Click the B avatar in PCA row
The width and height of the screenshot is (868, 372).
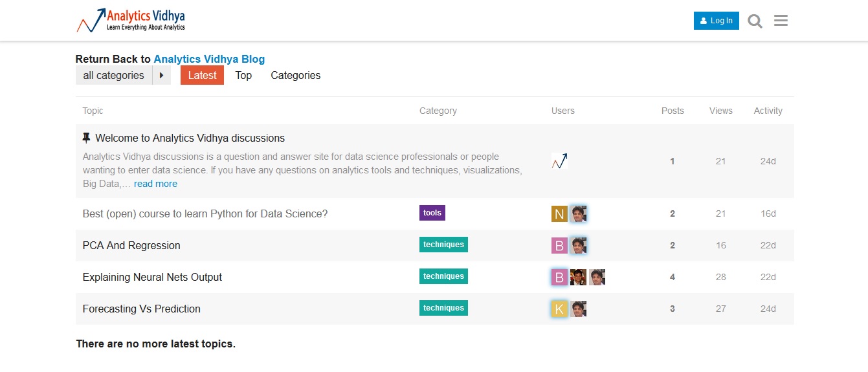[x=559, y=246]
